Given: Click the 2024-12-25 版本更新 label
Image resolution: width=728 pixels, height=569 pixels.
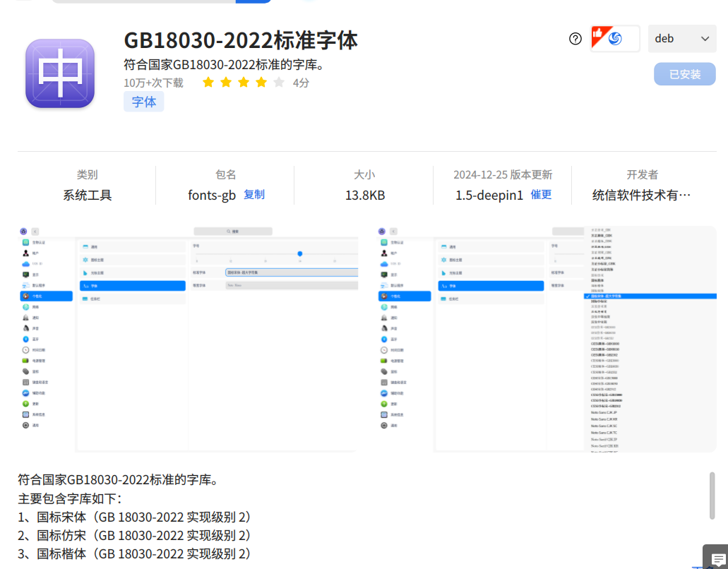Looking at the screenshot, I should coord(503,175).
